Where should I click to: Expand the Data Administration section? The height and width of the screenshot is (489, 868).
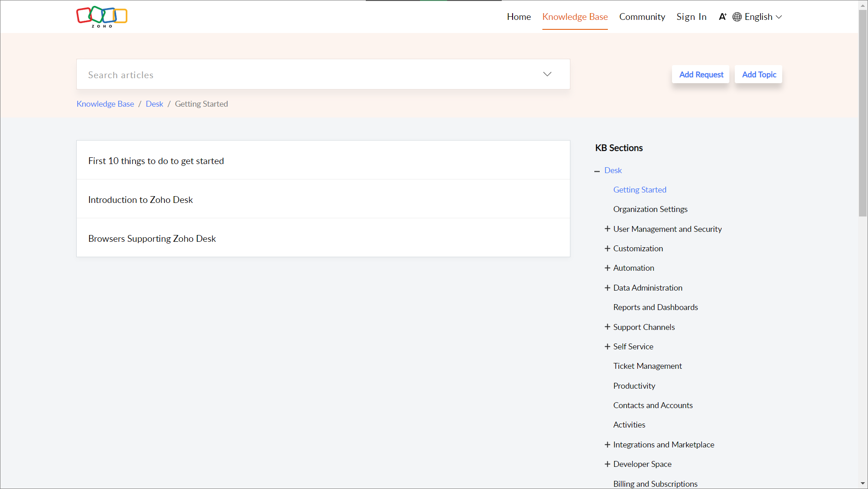[x=607, y=288]
